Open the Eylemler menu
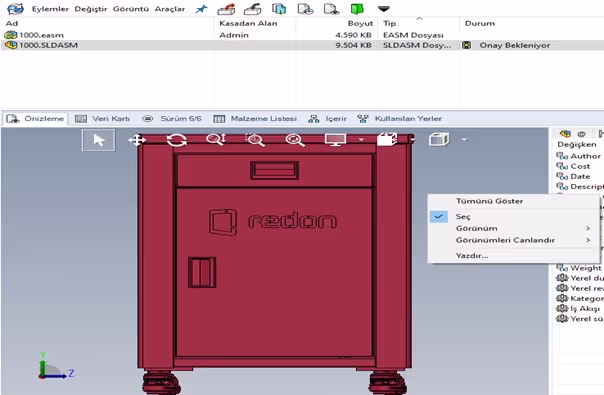This screenshot has width=604, height=395. point(50,9)
